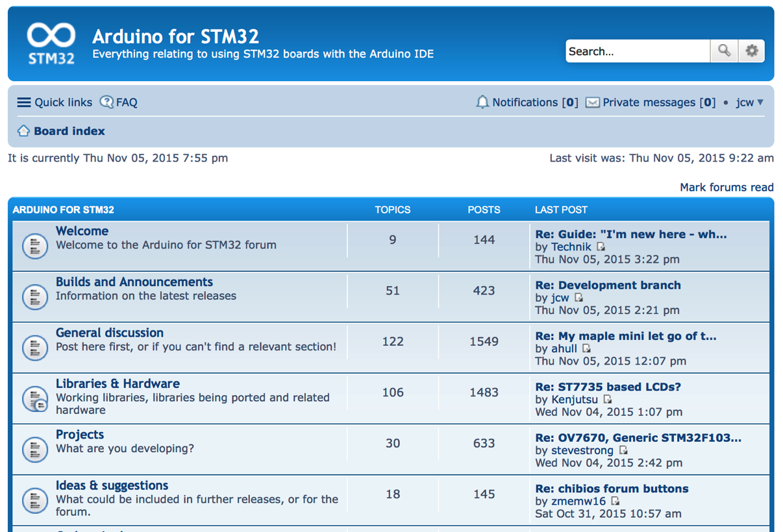Click Mark forums read
This screenshot has height=532, width=783.
pyautogui.click(x=727, y=187)
